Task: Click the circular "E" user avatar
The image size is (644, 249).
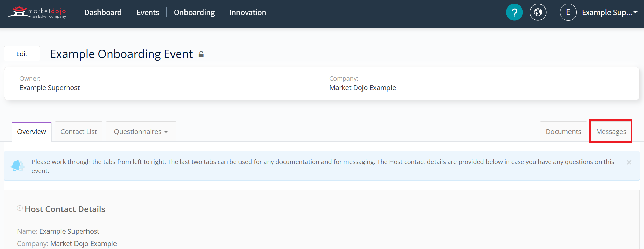Action: (568, 12)
